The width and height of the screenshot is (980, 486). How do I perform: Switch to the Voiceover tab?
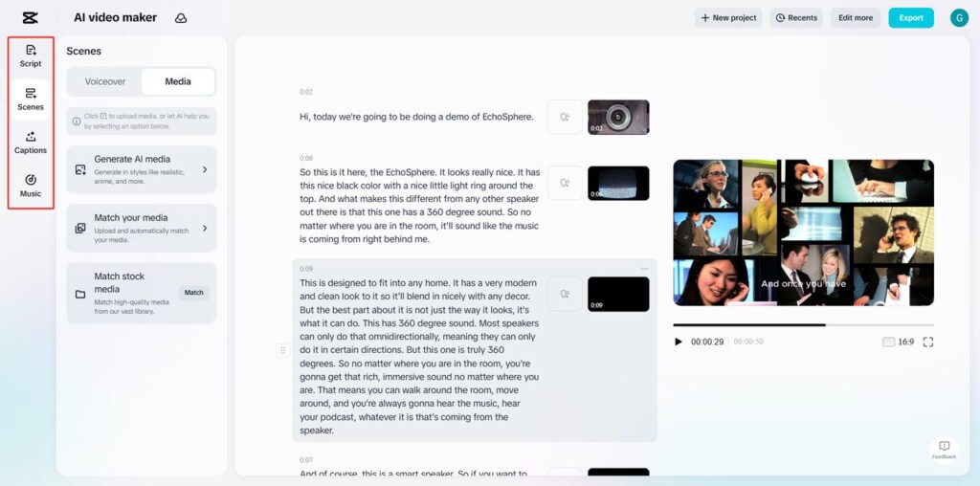[x=105, y=81]
